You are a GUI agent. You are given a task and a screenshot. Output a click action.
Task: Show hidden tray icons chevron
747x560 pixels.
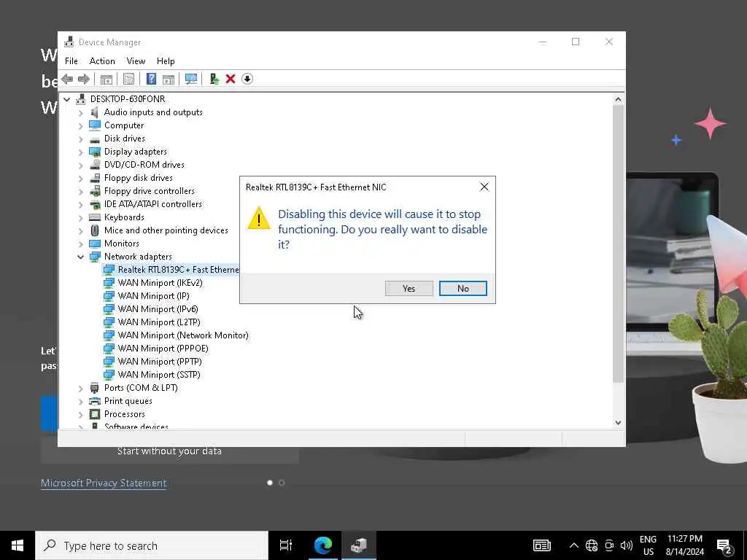(574, 545)
